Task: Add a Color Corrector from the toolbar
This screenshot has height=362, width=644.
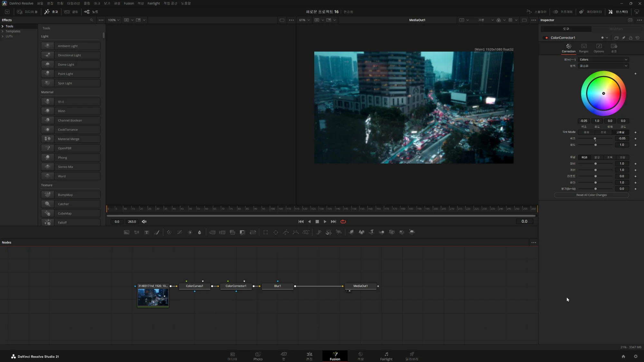Action: pyautogui.click(x=169, y=232)
